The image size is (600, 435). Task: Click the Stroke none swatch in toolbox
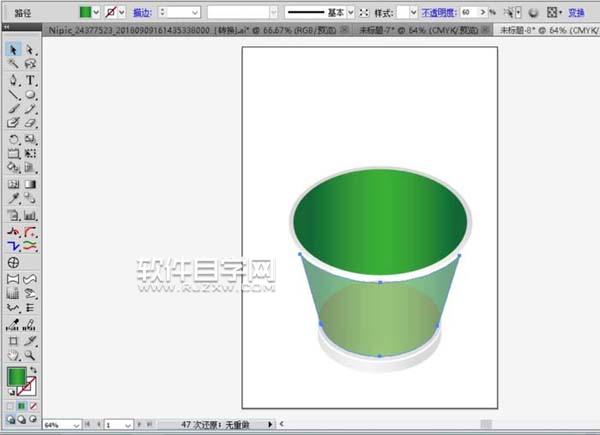point(27,386)
